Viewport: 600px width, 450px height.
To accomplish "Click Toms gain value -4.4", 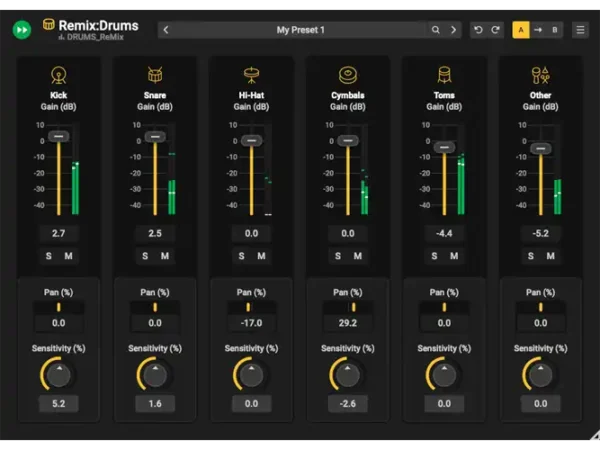I will (x=444, y=233).
